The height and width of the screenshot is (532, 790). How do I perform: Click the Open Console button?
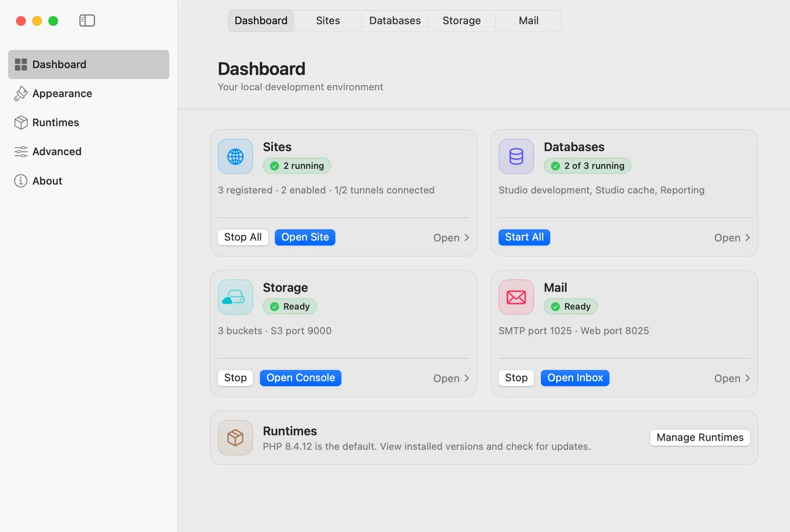pos(301,378)
